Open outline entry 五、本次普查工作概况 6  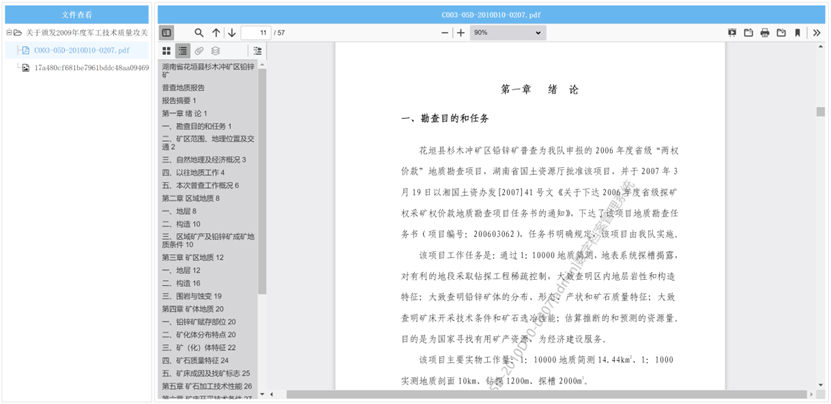click(200, 186)
